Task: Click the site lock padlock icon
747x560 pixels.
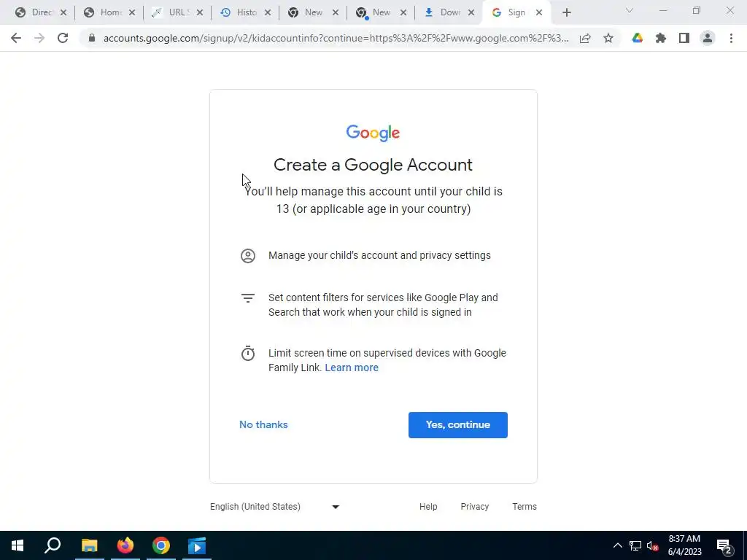Action: [x=92, y=38]
